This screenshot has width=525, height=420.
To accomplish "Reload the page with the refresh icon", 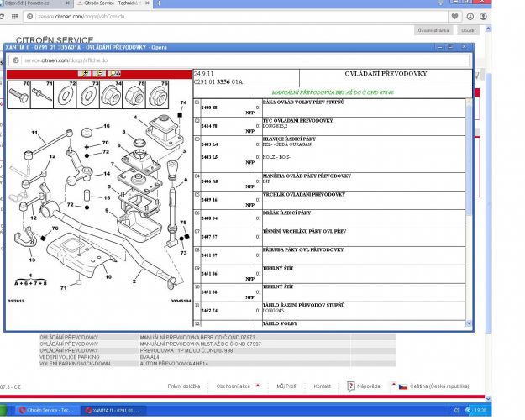I will pos(2,17).
